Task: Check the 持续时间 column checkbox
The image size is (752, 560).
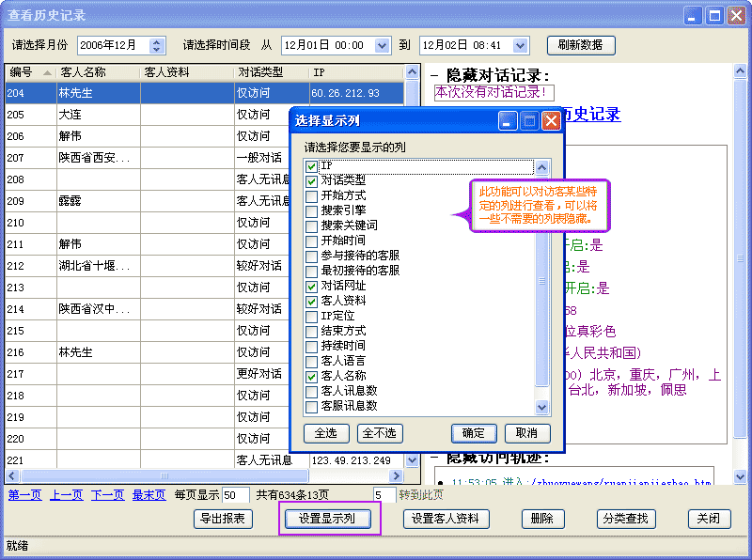Action: 312,346
